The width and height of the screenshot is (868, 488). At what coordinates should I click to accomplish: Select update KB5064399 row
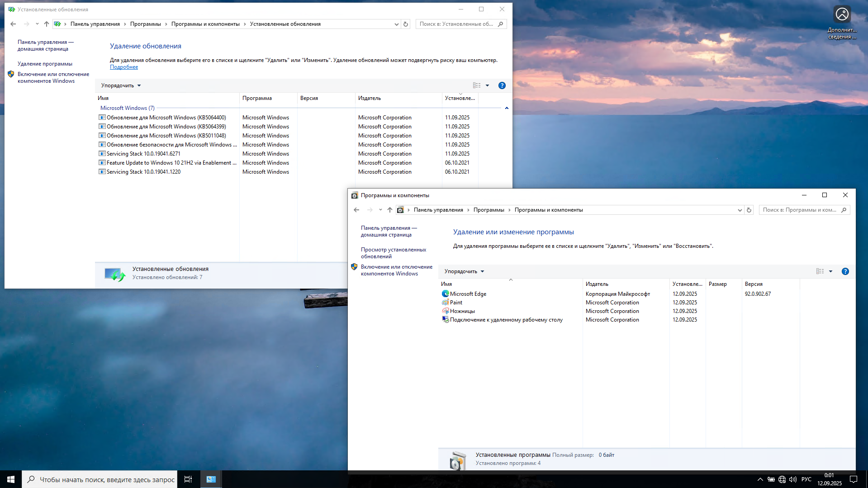tap(288, 126)
